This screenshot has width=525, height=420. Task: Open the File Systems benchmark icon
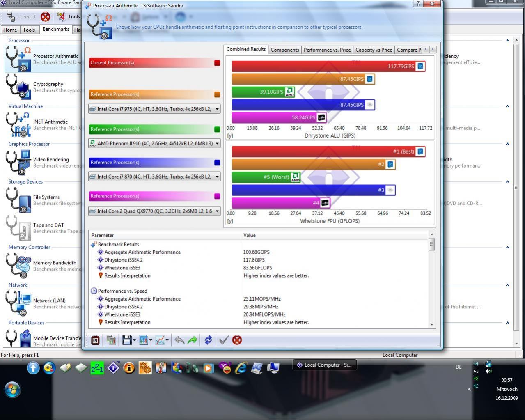point(18,200)
